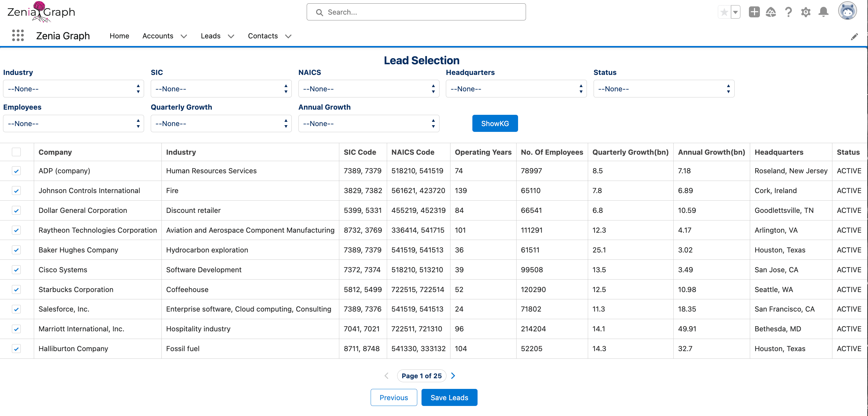The width and height of the screenshot is (868, 416).
Task: Uncheck the Salesforce, Inc. row
Action: (x=16, y=309)
